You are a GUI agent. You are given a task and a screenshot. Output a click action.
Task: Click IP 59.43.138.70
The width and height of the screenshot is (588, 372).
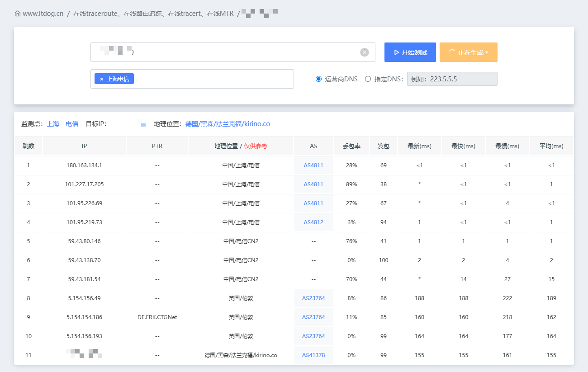point(84,260)
